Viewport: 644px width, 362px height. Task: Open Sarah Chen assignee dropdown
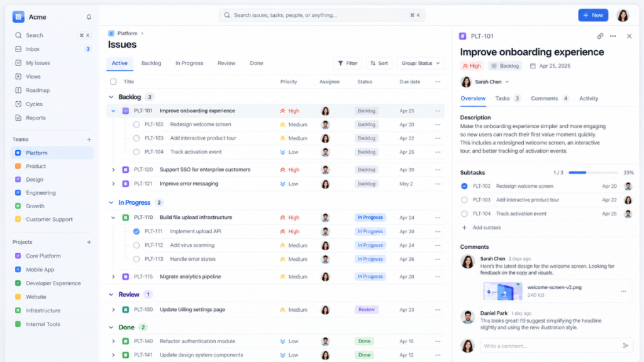pyautogui.click(x=485, y=82)
